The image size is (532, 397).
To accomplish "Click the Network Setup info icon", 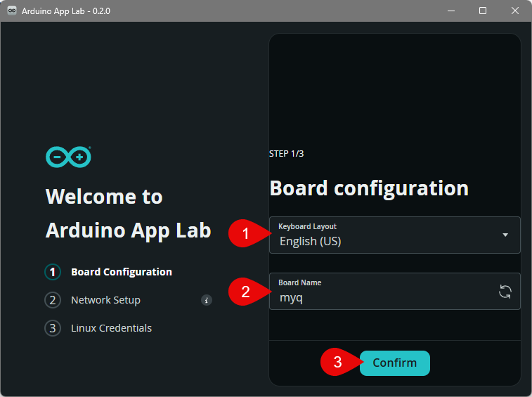I will pyautogui.click(x=207, y=300).
